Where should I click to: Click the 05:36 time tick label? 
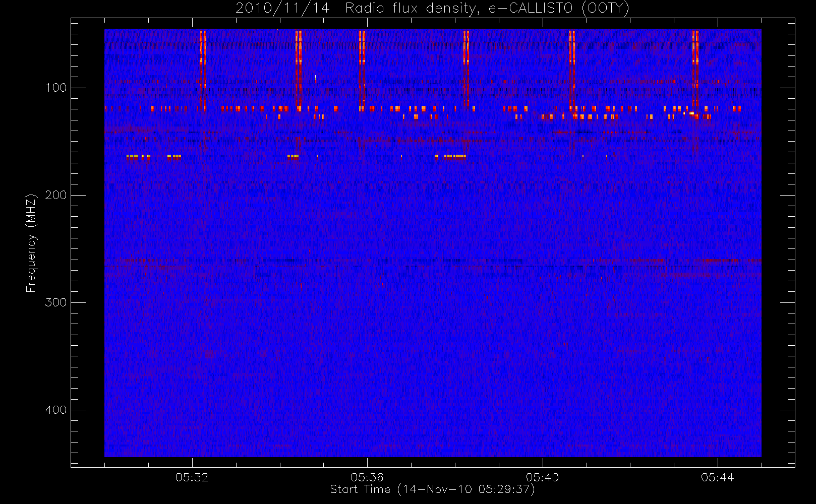367,477
